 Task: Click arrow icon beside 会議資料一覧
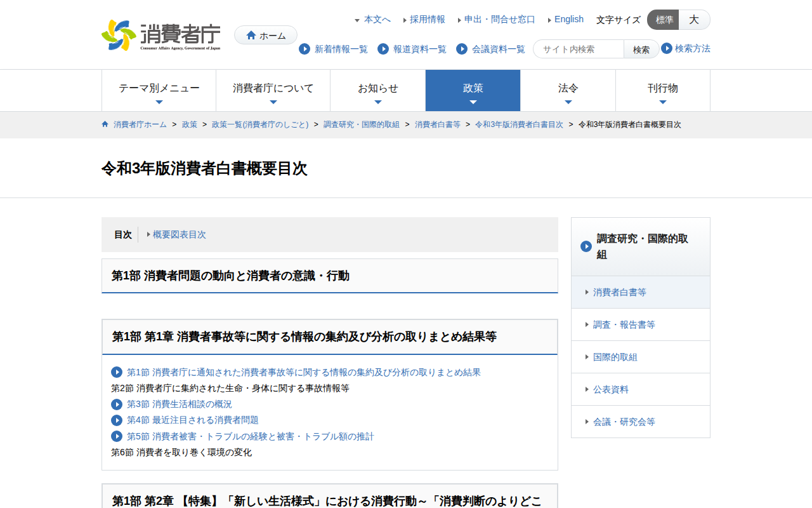pyautogui.click(x=462, y=49)
